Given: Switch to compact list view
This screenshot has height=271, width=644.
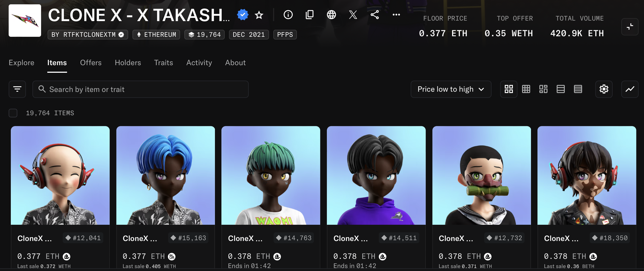Looking at the screenshot, I should [x=578, y=89].
